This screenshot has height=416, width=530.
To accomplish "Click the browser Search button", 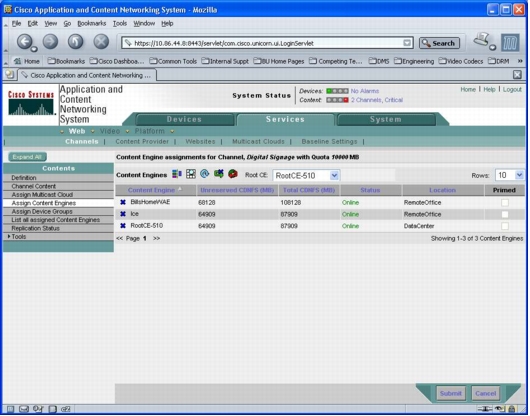I will 439,43.
